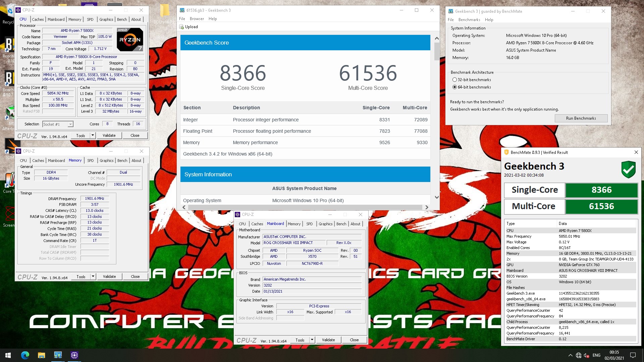The height and width of the screenshot is (362, 644).
Task: Switch to the SPD tab in the CPU-Z Memory window
Action: (91, 161)
